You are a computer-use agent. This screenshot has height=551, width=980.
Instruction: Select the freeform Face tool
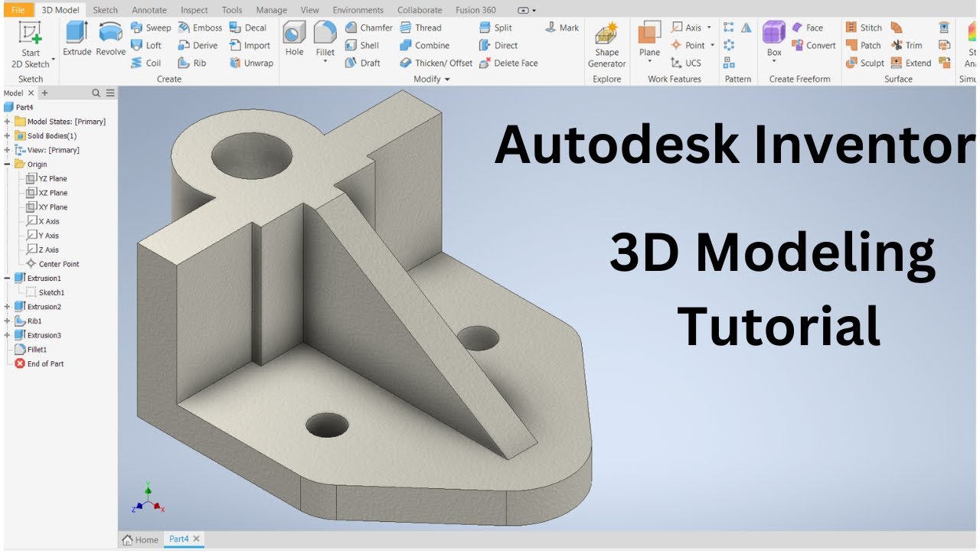(807, 28)
